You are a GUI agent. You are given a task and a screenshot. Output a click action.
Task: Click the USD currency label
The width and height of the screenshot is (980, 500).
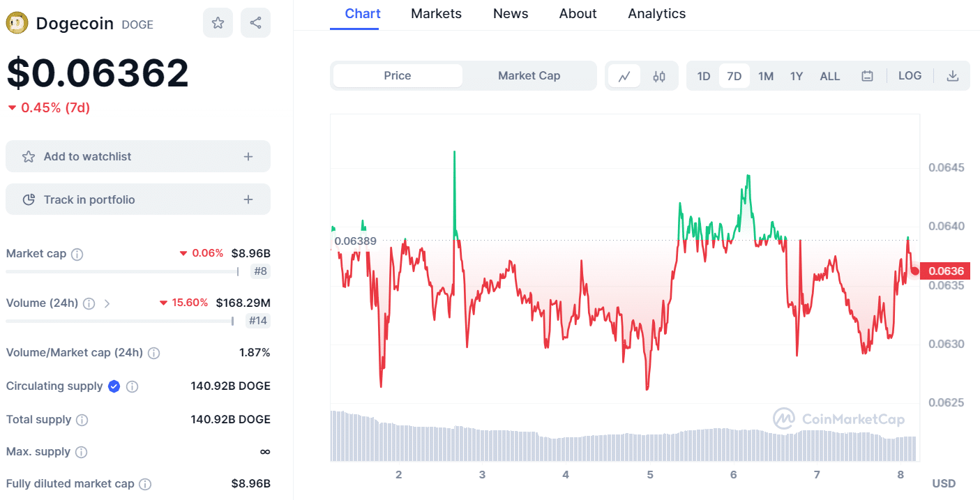(x=944, y=483)
